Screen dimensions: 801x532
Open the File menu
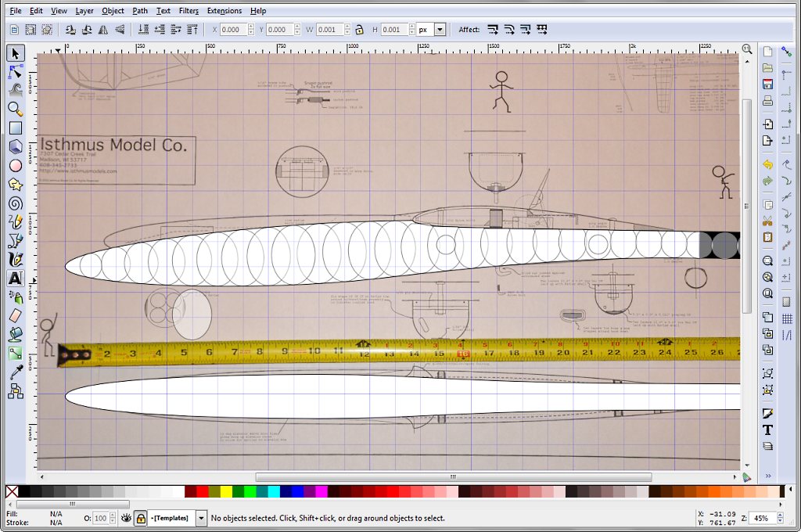(16, 10)
